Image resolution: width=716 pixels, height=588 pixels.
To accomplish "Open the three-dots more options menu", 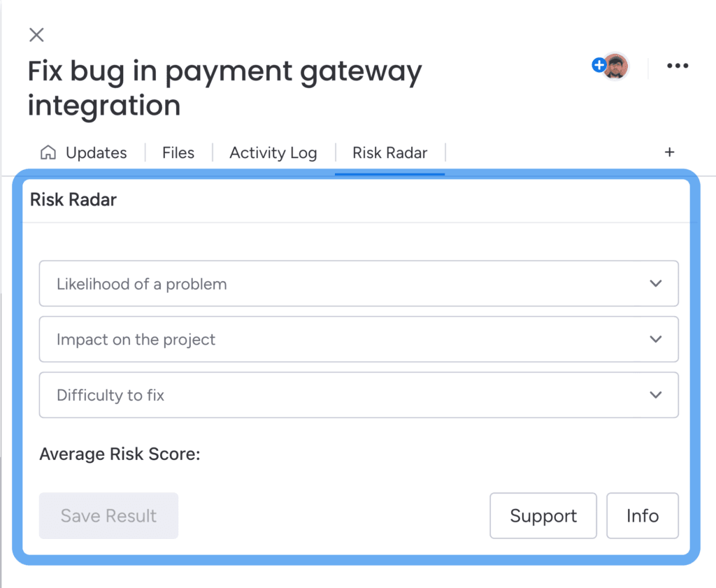I will point(678,66).
